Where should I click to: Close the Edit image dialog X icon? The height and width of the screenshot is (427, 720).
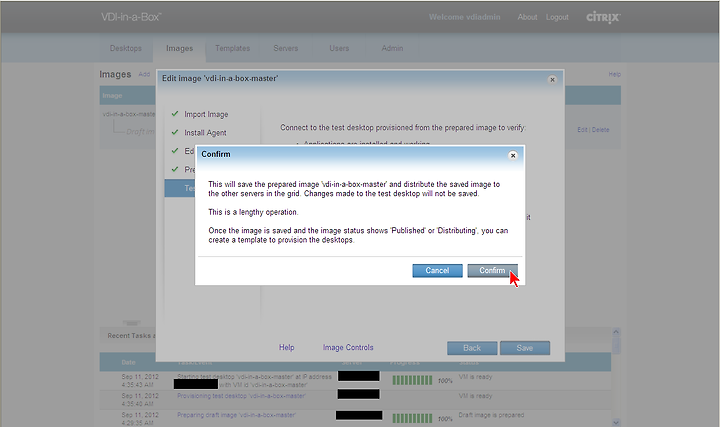tap(552, 79)
